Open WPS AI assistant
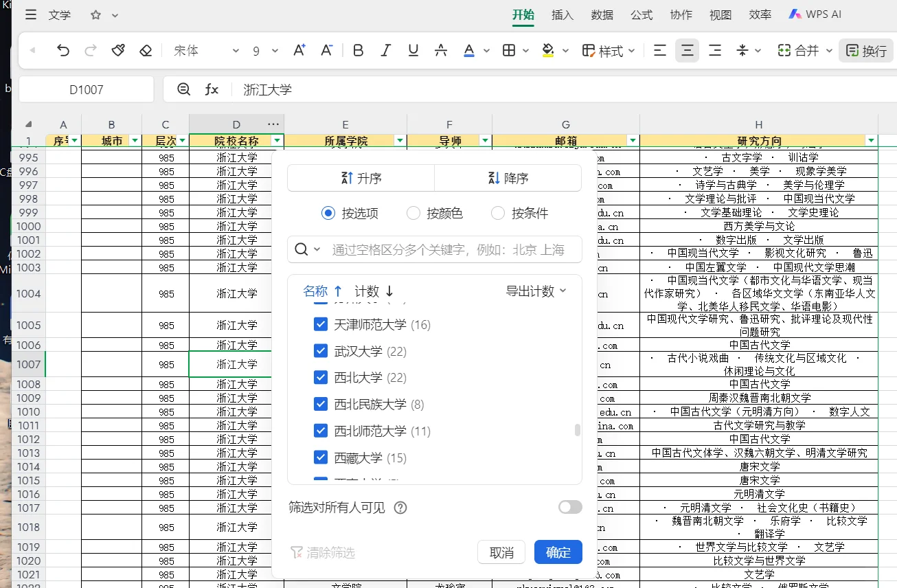Screen dimensions: 897x588 [815, 14]
